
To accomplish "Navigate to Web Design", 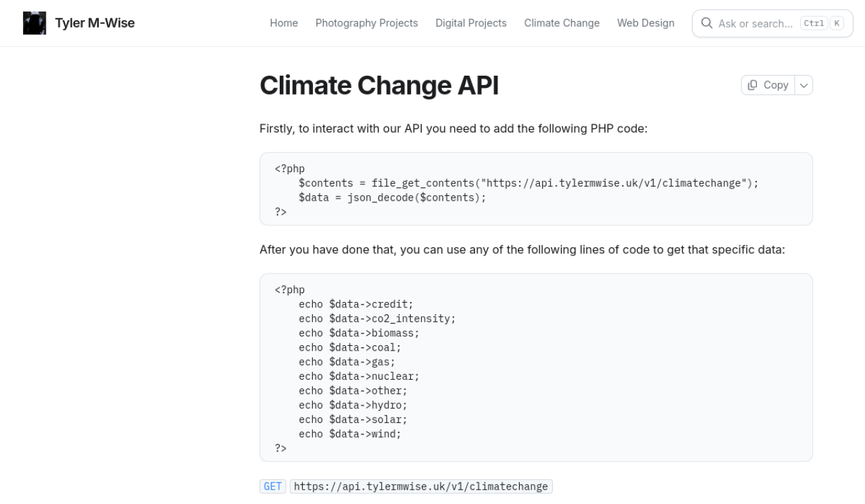I will (x=645, y=23).
